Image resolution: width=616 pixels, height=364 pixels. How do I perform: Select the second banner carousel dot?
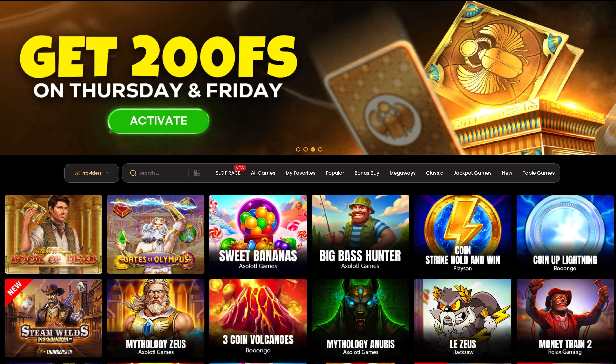click(x=306, y=149)
